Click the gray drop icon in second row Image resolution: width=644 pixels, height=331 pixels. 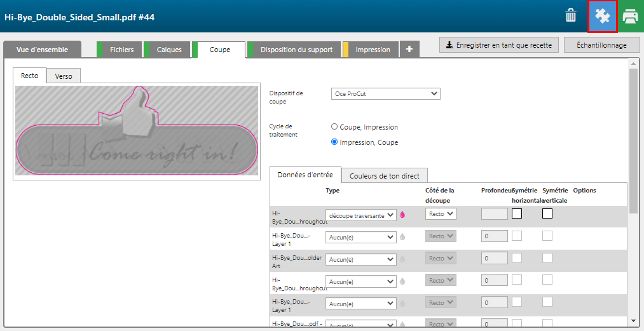402,237
